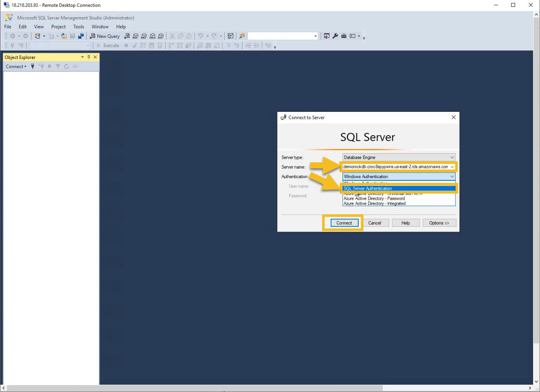Click the Cancel button in dialog

375,223
